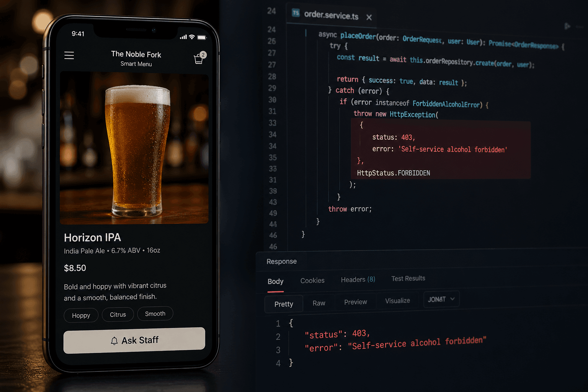Close the order.service.ts editor tab
The width and height of the screenshot is (588, 392).
[369, 17]
